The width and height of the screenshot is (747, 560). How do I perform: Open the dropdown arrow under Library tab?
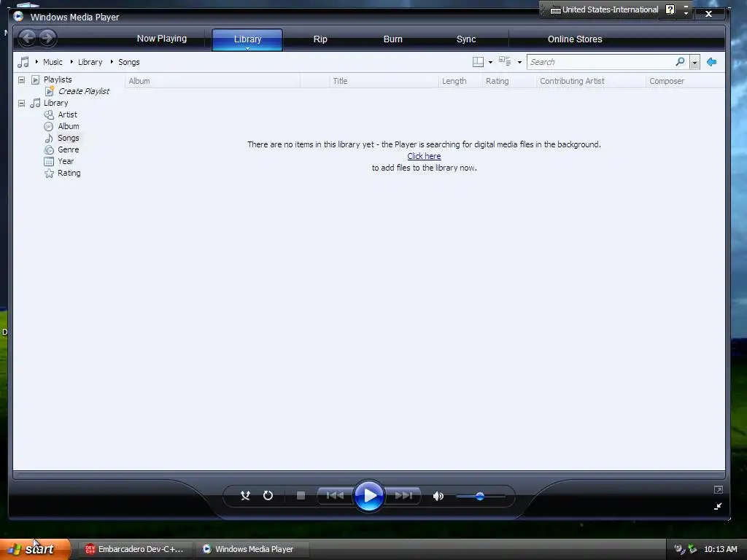click(x=248, y=48)
